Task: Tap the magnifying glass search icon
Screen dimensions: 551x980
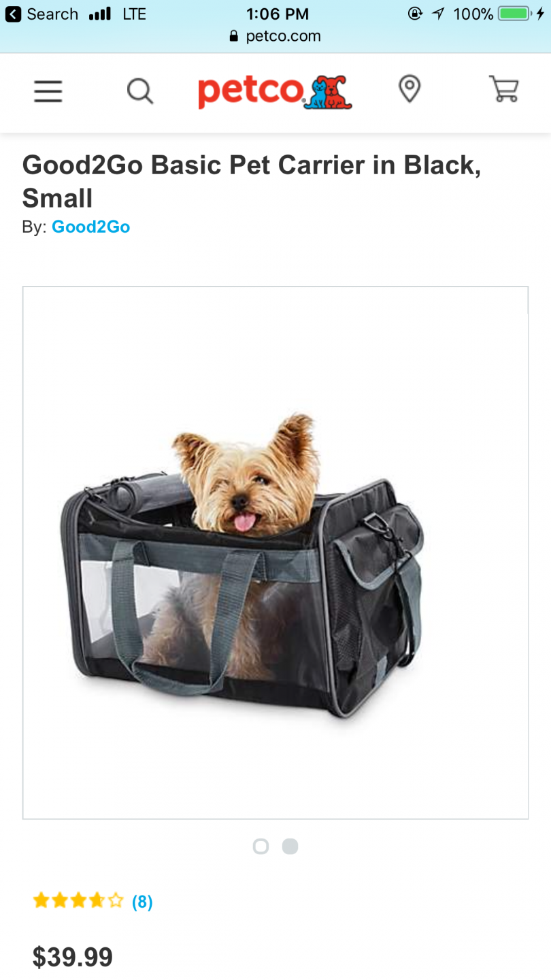Action: (x=140, y=91)
